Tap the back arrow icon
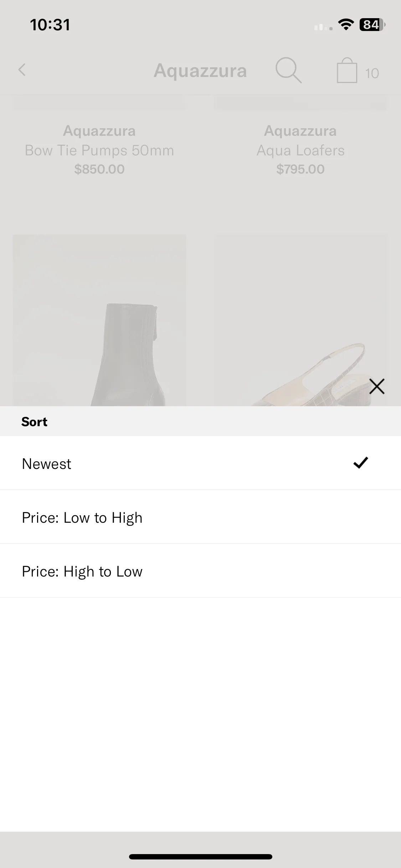This screenshot has height=868, width=401. pyautogui.click(x=22, y=70)
